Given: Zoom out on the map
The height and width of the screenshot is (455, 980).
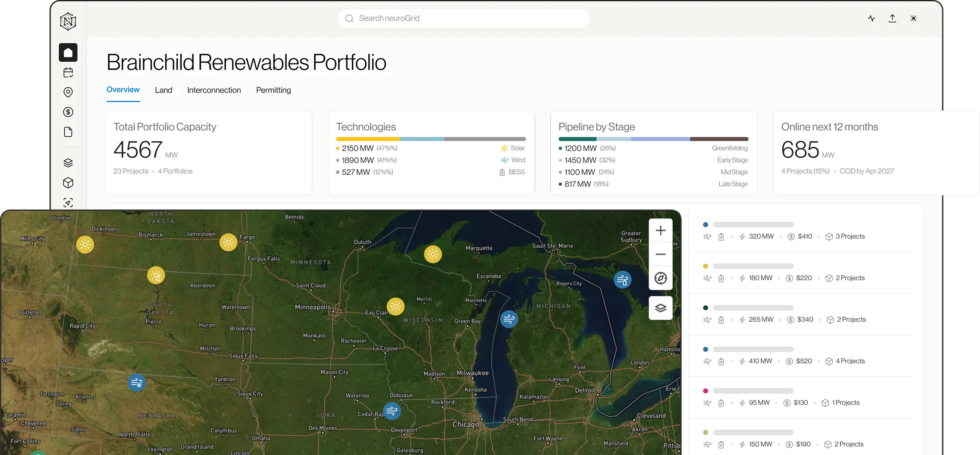Looking at the screenshot, I should [661, 254].
